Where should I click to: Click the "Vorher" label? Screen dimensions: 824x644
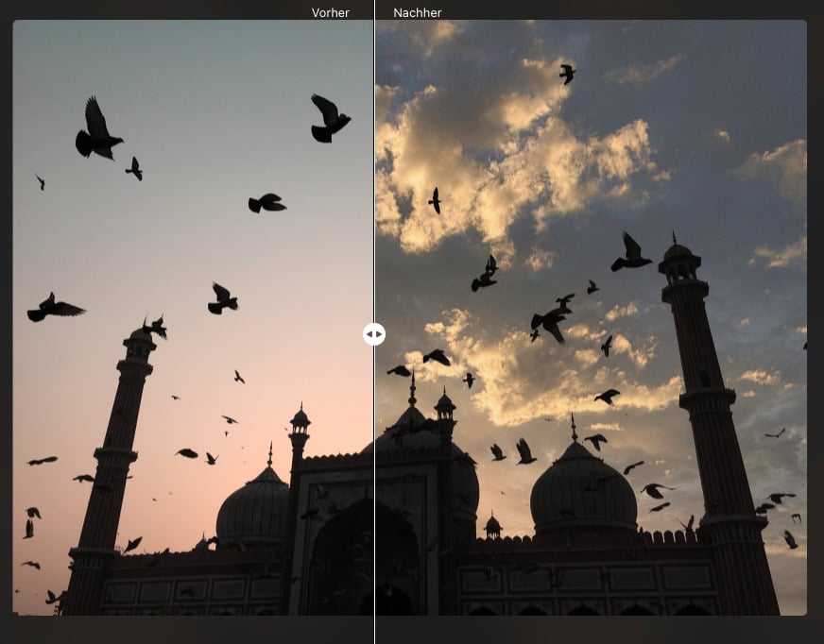(x=330, y=12)
